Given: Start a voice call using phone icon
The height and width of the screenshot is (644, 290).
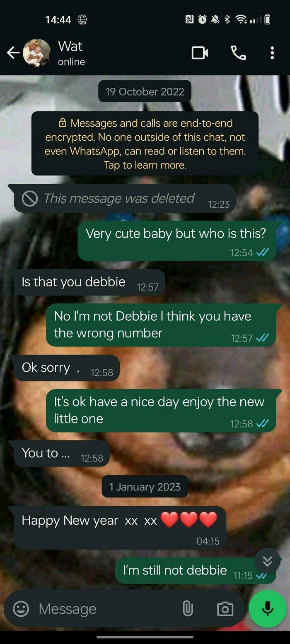Looking at the screenshot, I should tap(238, 53).
